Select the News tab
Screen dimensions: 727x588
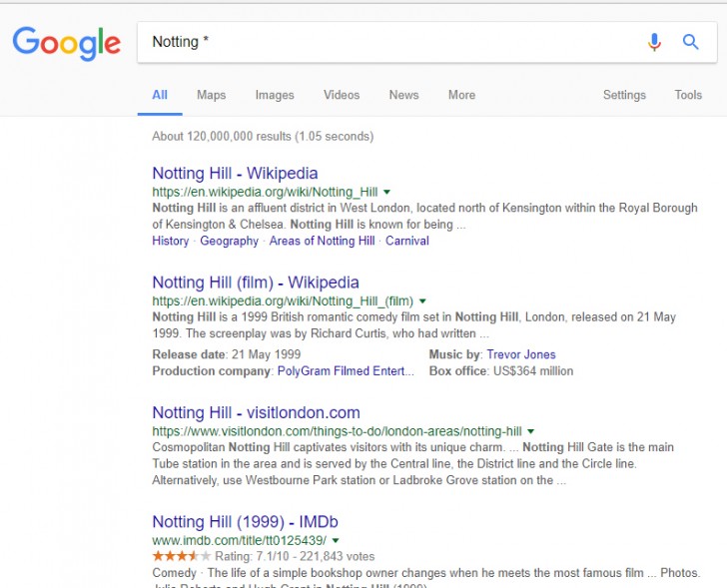403,95
